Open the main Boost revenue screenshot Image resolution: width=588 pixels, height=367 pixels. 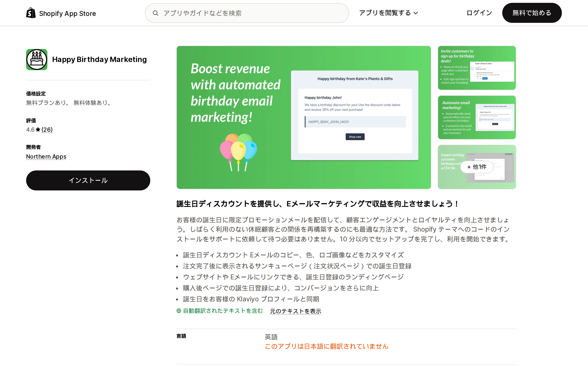pos(304,117)
